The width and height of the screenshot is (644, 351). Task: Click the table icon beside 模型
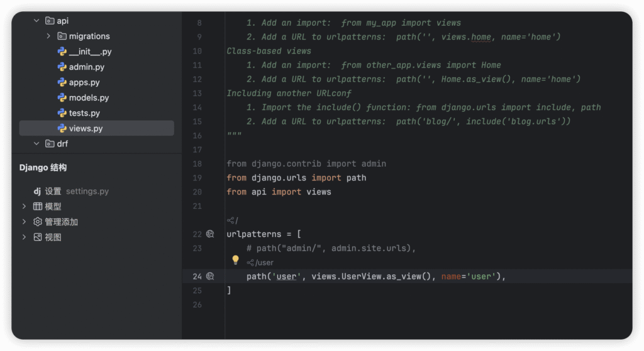pos(38,206)
